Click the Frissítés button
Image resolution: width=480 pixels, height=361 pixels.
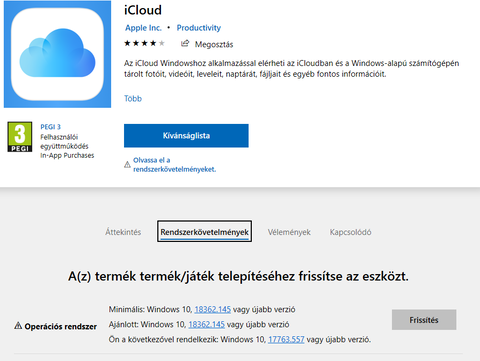click(x=424, y=320)
